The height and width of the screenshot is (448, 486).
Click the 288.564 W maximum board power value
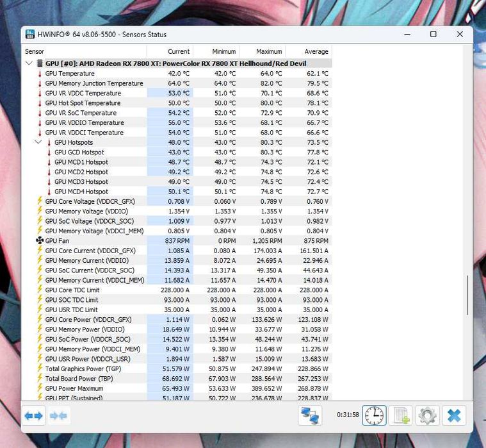pos(267,379)
